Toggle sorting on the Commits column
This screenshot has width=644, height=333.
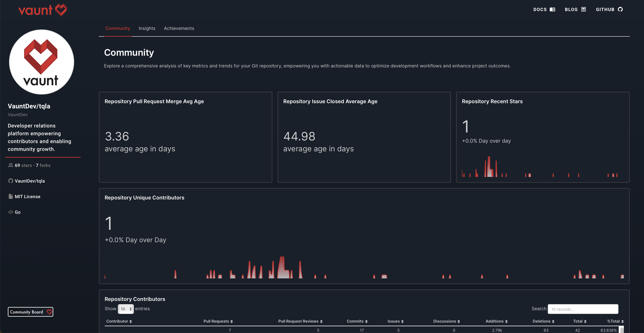click(x=366, y=321)
